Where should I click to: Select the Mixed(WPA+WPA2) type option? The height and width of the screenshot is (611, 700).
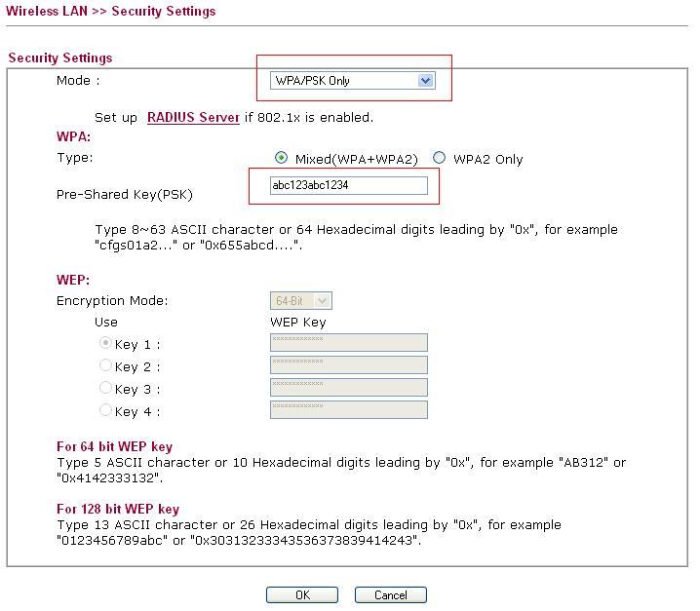282,158
